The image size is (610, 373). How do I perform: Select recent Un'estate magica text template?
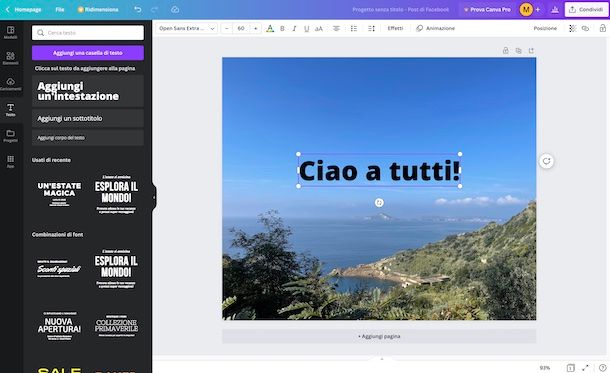coord(60,194)
